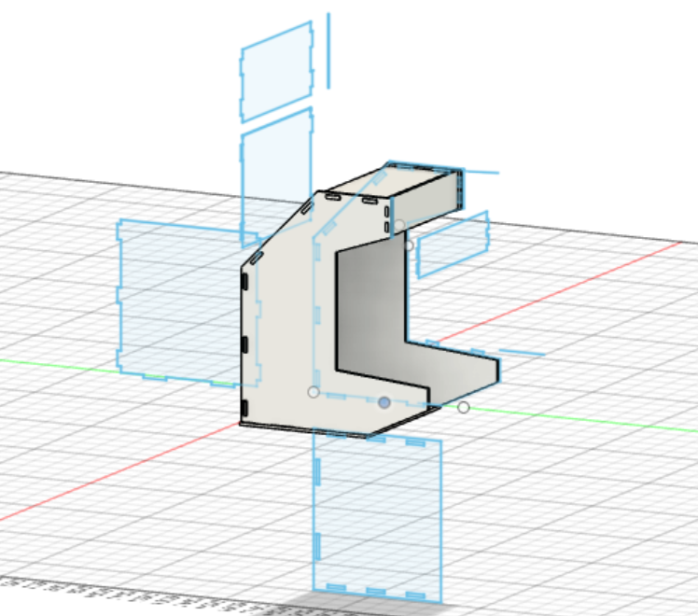The image size is (698, 616).
Task: Click the topmost small blue sketch panel
Action: point(277,72)
